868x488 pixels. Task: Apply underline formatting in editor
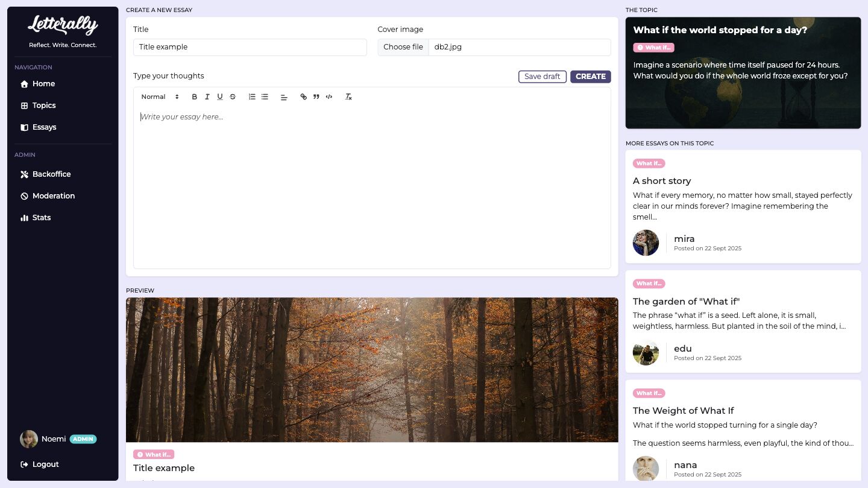point(219,97)
